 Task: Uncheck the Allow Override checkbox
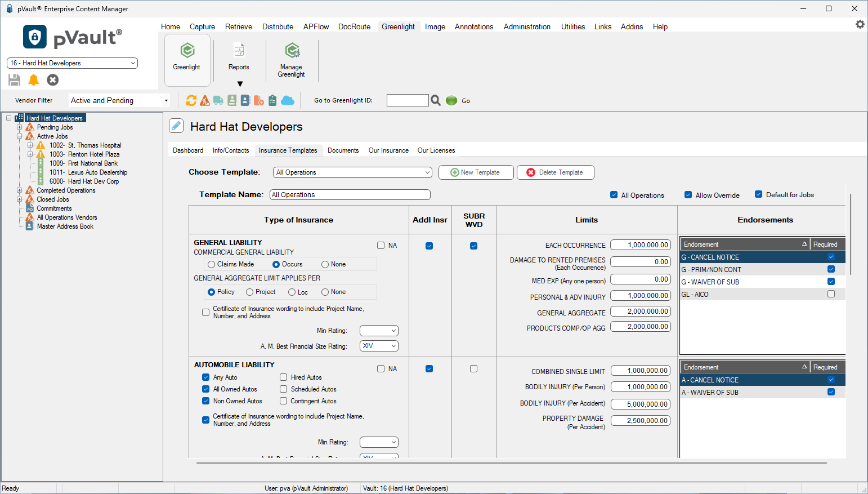click(688, 195)
